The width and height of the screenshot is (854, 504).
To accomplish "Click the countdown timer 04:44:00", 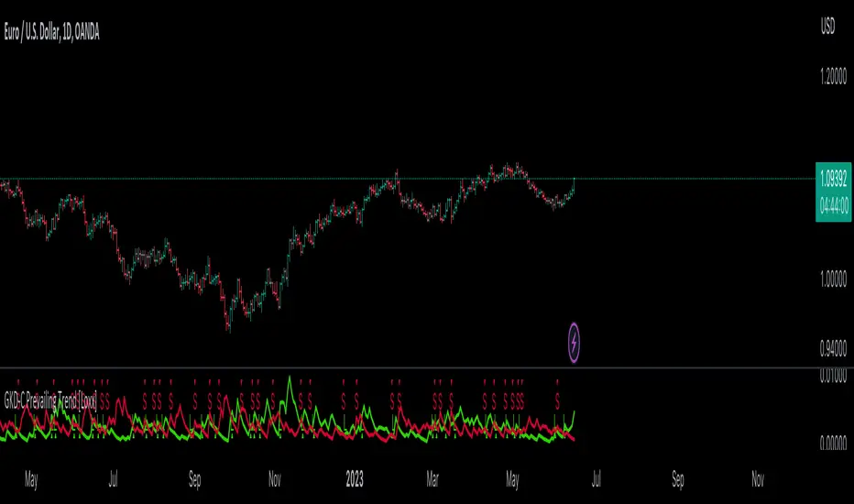I will click(x=834, y=205).
